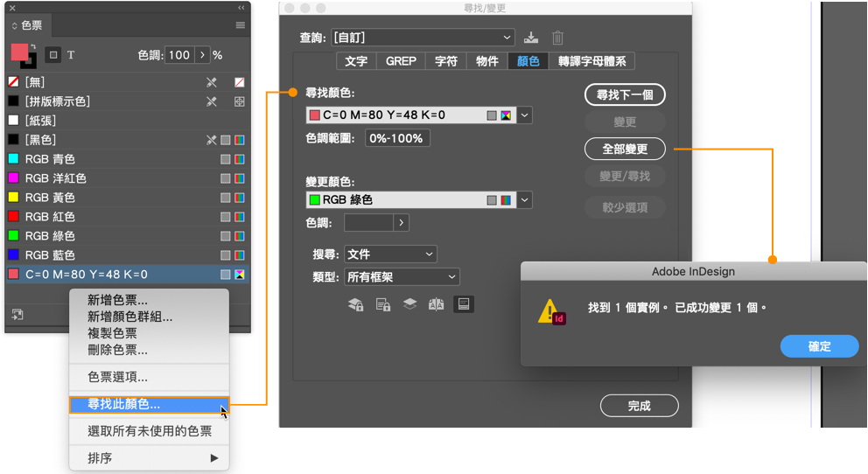This screenshot has height=474, width=868.
Task: Open the 尋找顏色 dropdown arrow
Action: (x=524, y=115)
